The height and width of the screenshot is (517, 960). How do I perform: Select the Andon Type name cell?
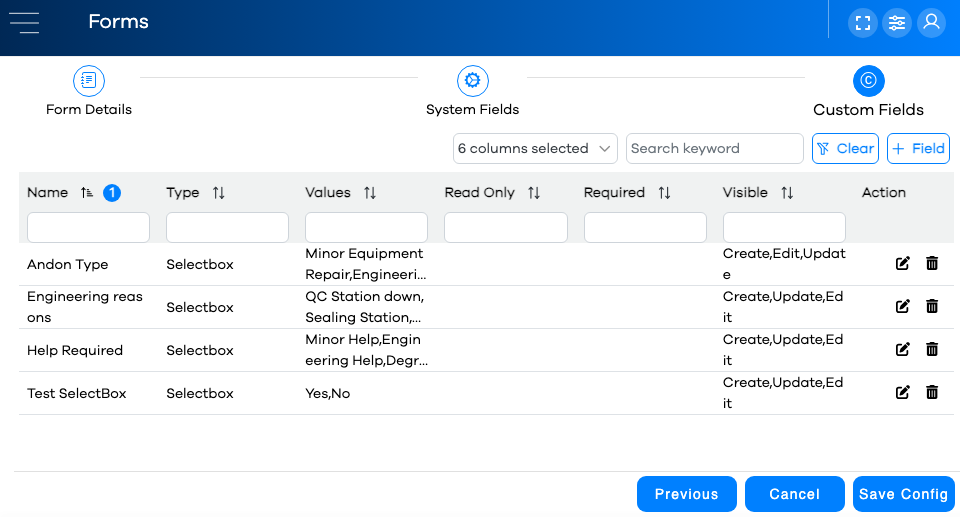67,264
